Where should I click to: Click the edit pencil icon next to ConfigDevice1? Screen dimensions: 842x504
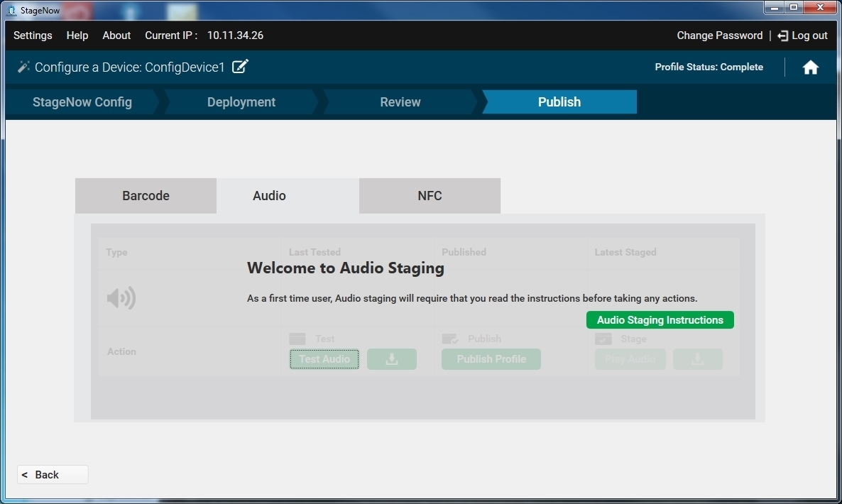(x=241, y=67)
